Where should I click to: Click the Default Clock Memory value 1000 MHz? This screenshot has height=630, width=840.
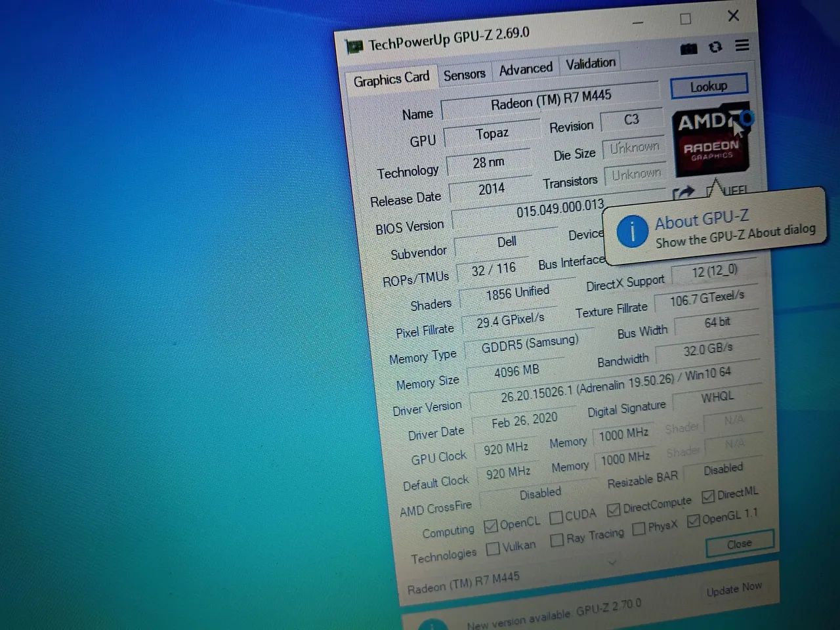coord(625,458)
